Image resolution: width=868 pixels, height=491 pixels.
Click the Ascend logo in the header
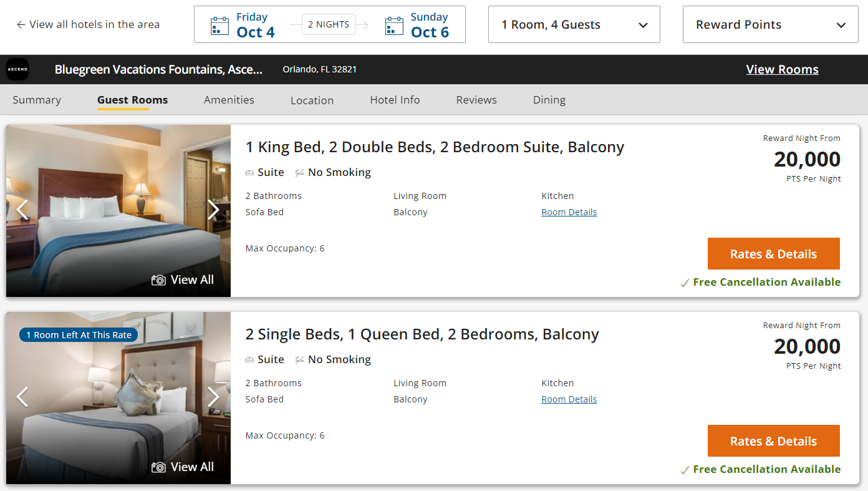17,69
